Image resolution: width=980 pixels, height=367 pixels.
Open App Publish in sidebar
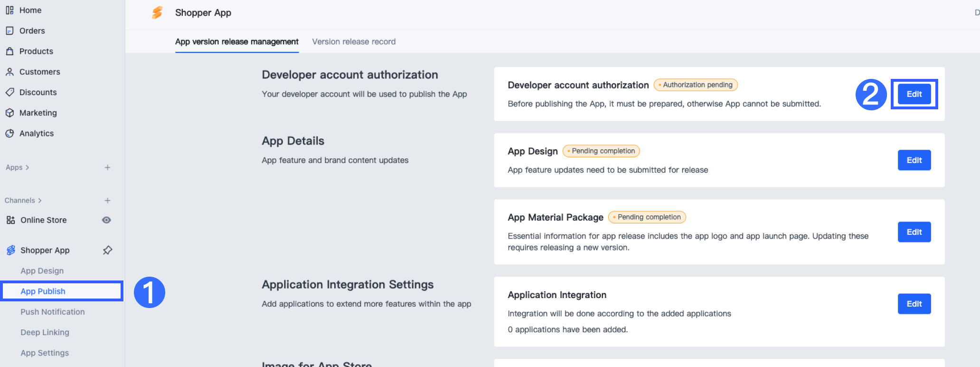tap(43, 291)
